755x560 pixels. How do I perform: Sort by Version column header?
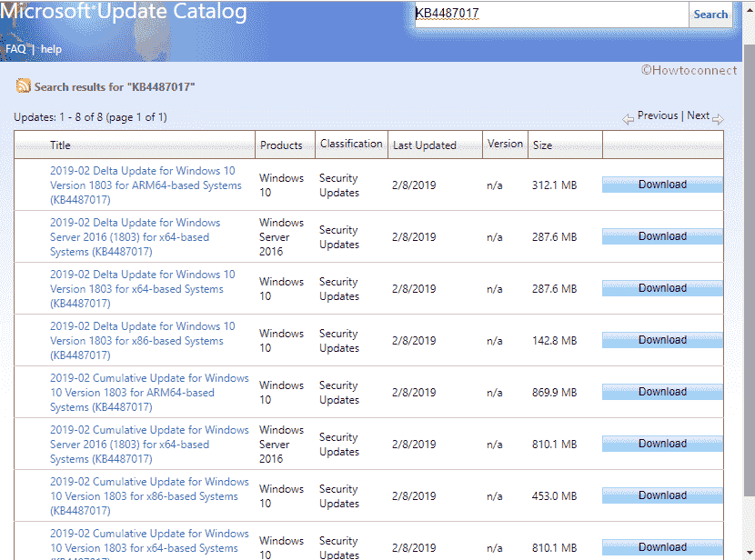coord(505,144)
